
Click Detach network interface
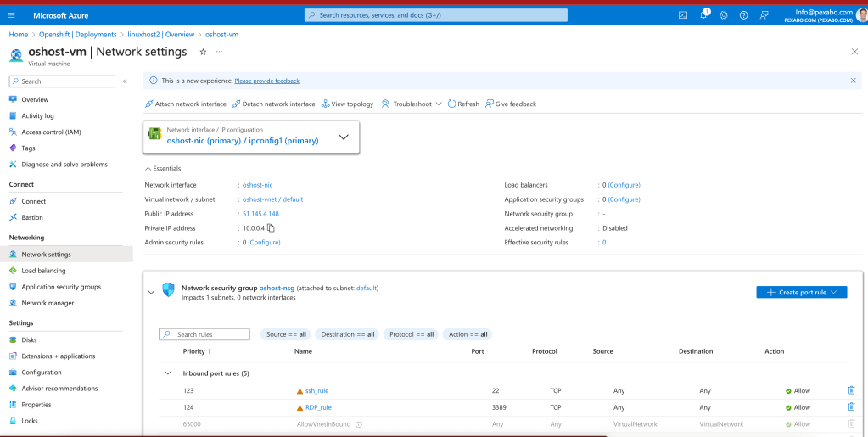[x=273, y=104]
